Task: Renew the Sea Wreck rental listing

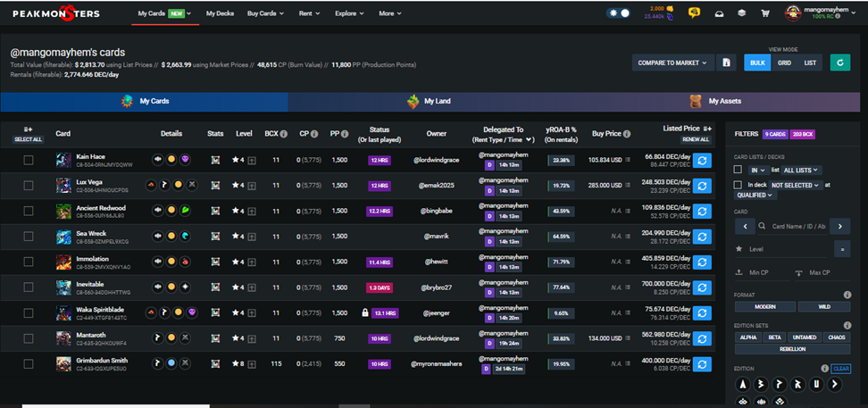Action: tap(701, 237)
